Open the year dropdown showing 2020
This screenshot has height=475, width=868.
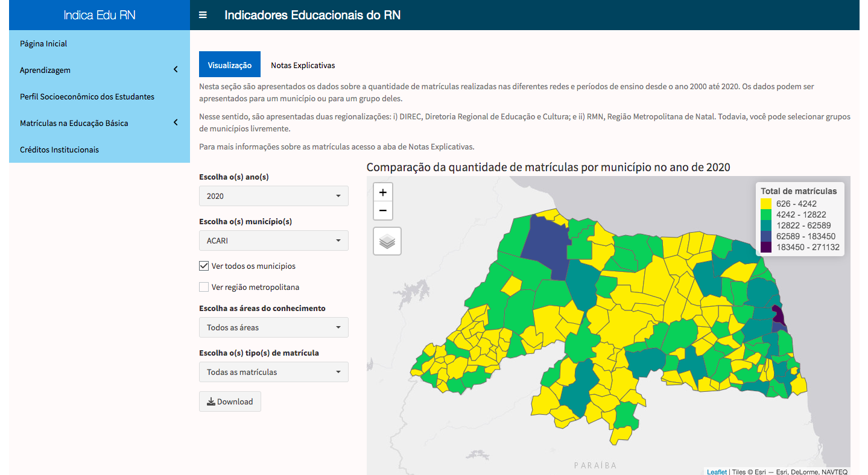274,196
